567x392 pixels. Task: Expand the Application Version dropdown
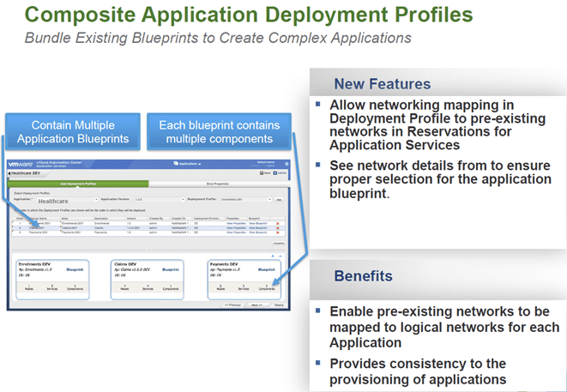(x=183, y=199)
